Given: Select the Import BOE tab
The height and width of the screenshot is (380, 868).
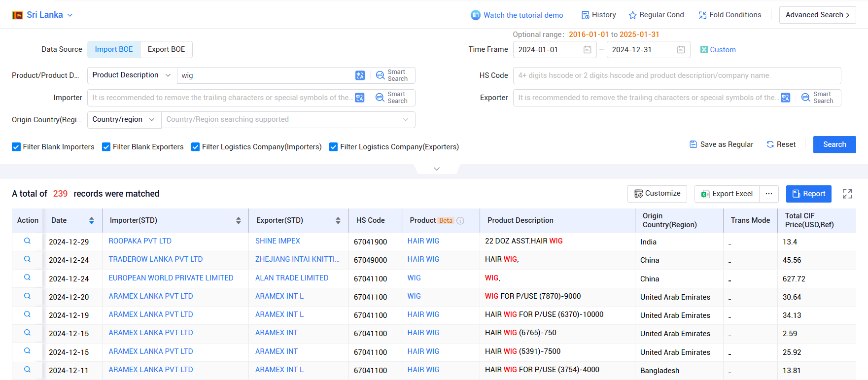Looking at the screenshot, I should tap(114, 49).
